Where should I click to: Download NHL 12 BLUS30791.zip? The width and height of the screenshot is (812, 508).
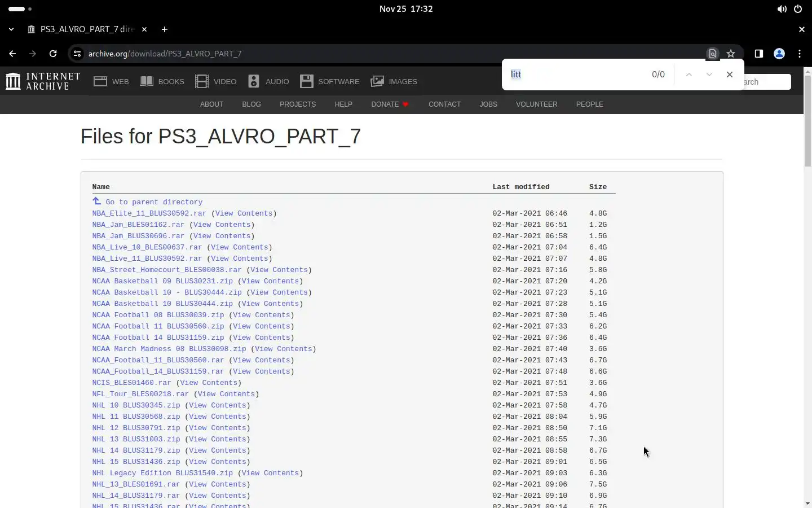pyautogui.click(x=136, y=428)
